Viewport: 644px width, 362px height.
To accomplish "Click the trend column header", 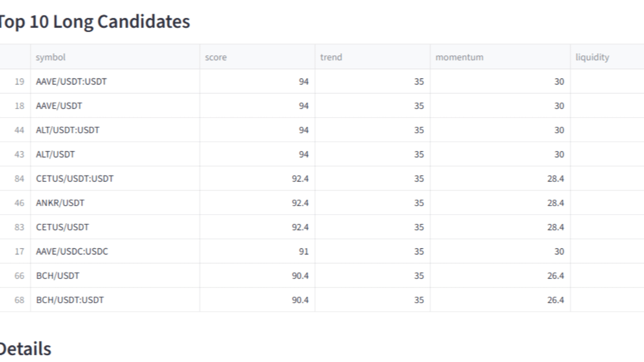I will coord(372,57).
